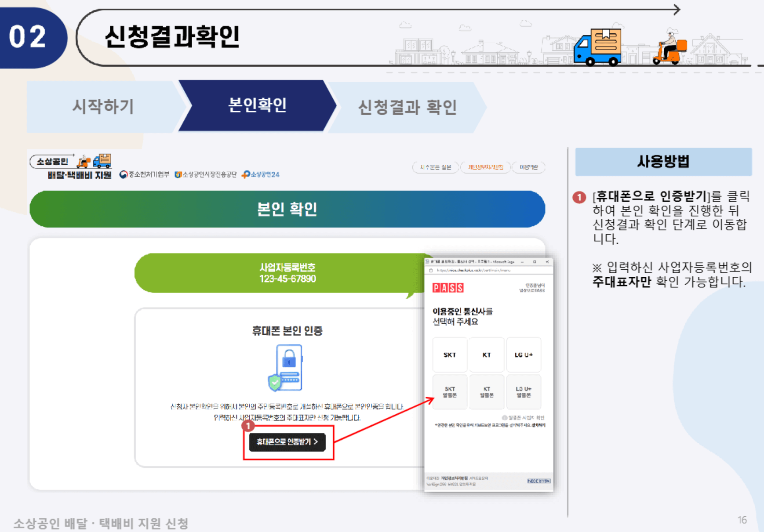Click the PASS logo in the popup window
Image resolution: width=764 pixels, height=532 pixels.
tap(448, 288)
